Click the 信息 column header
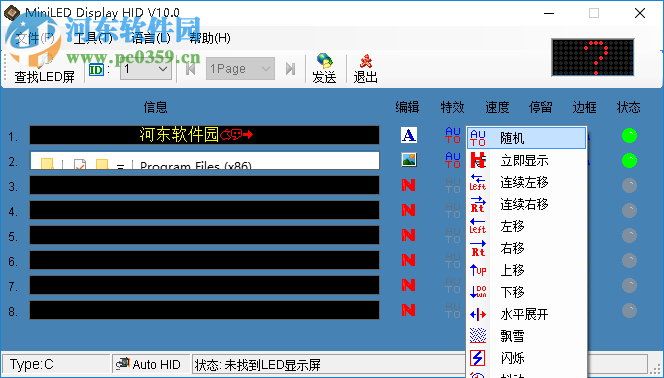664x378 pixels. click(155, 107)
